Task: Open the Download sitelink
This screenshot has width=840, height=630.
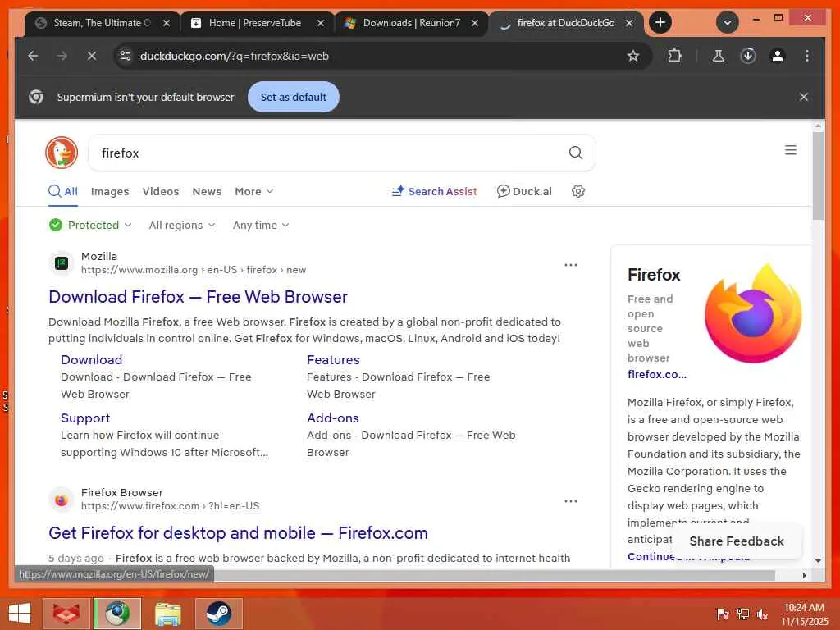Action: (92, 359)
